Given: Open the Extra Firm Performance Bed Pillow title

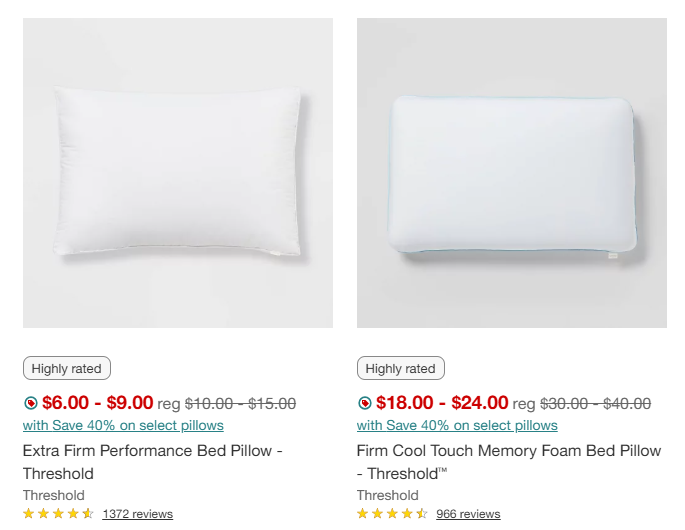Looking at the screenshot, I should 152,451.
